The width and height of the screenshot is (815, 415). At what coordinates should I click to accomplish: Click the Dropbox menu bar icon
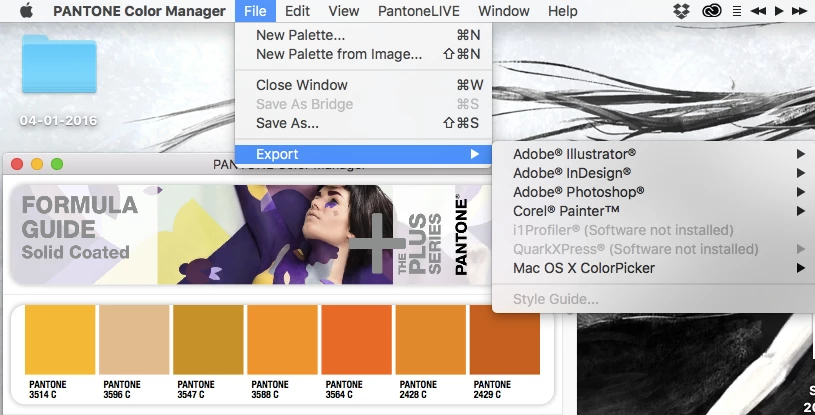coord(681,11)
